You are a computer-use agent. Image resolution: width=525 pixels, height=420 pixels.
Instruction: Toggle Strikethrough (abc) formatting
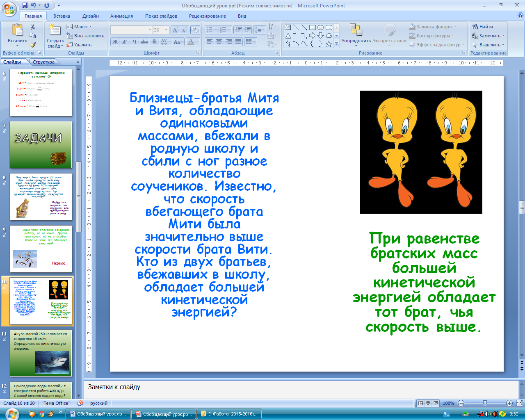pyautogui.click(x=144, y=41)
